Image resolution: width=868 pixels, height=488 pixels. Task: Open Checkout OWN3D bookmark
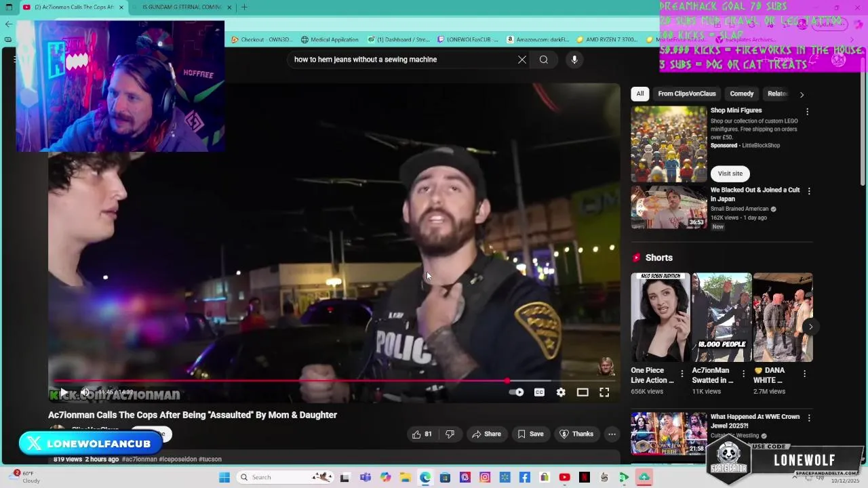[262, 39]
